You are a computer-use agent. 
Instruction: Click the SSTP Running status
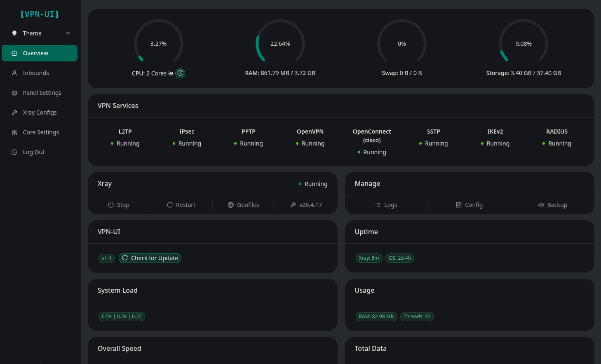434,143
